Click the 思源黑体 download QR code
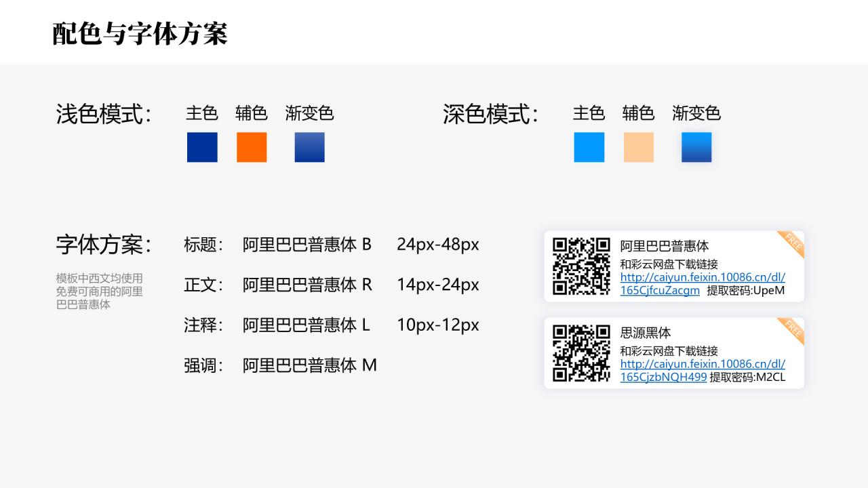This screenshot has width=868, height=488. point(583,352)
